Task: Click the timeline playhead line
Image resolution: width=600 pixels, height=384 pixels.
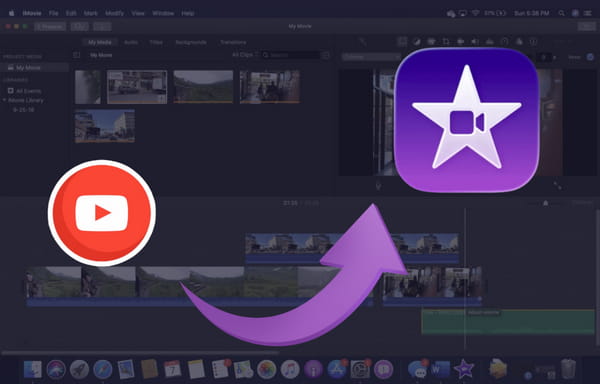Action: (465, 279)
